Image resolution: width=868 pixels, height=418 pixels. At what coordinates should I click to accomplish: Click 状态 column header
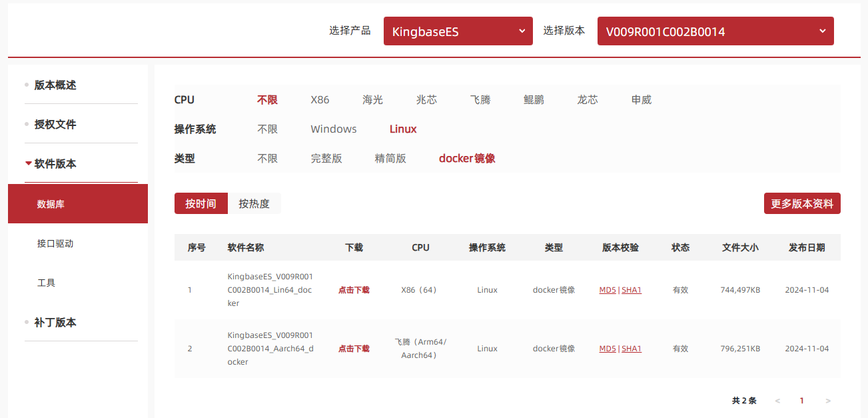point(680,247)
